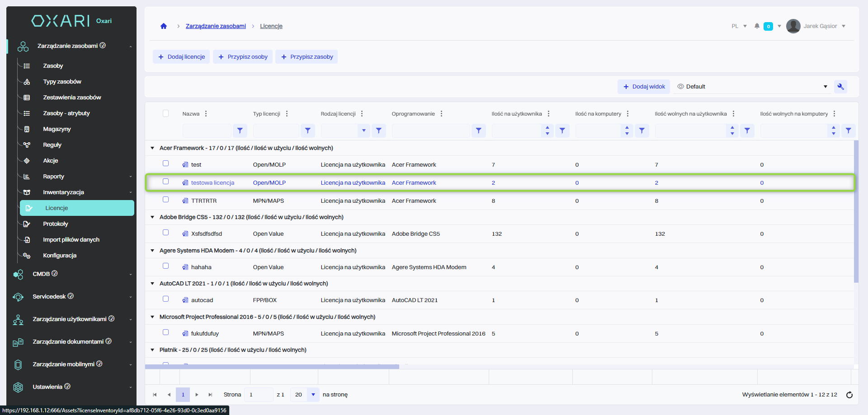
Task: Open the items per page dropdown
Action: [x=313, y=395]
